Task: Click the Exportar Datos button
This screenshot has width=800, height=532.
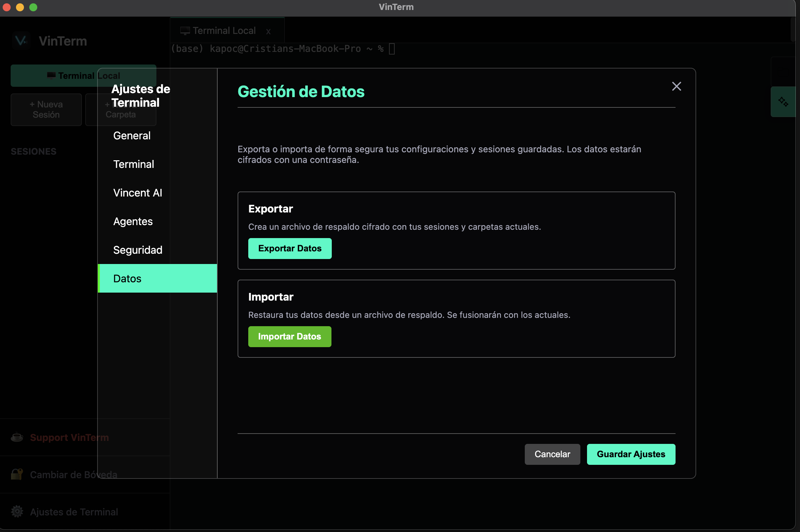Action: 290,248
